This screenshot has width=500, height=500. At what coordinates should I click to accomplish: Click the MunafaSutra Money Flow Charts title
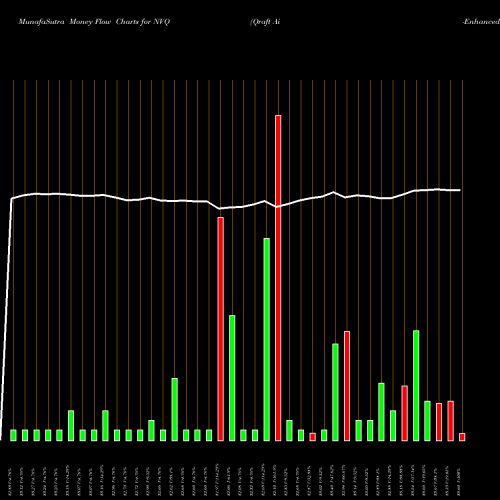[x=94, y=22]
